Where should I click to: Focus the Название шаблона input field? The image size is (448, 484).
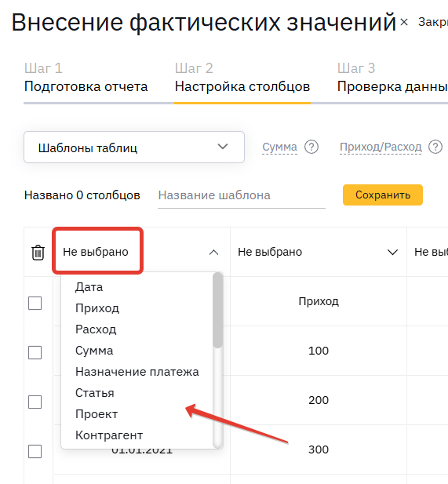[242, 195]
